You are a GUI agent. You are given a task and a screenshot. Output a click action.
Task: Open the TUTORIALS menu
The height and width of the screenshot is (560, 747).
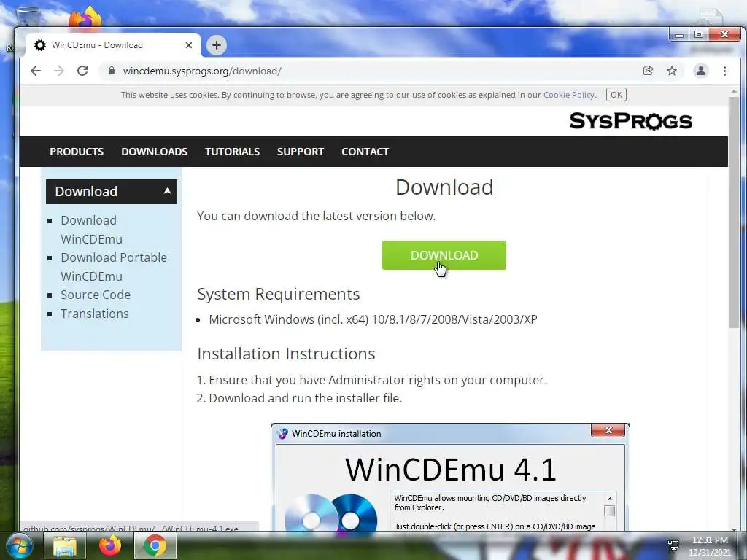pos(232,152)
